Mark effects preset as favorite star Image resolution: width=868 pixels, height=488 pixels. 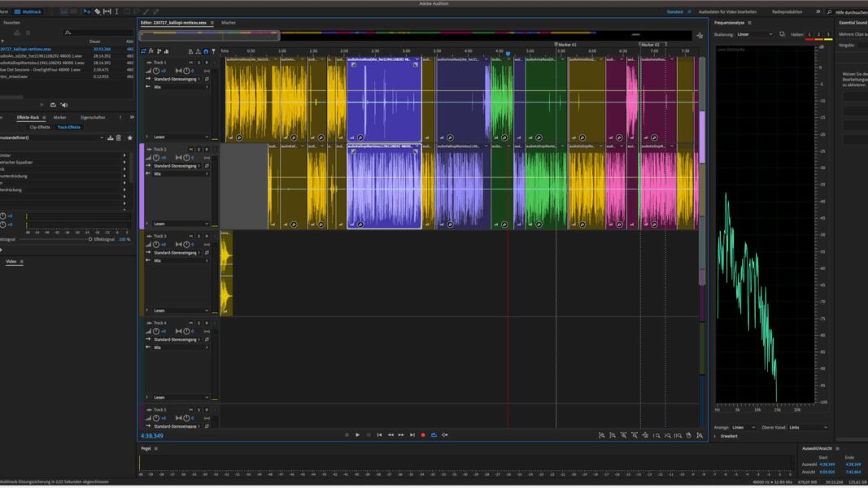[130, 137]
